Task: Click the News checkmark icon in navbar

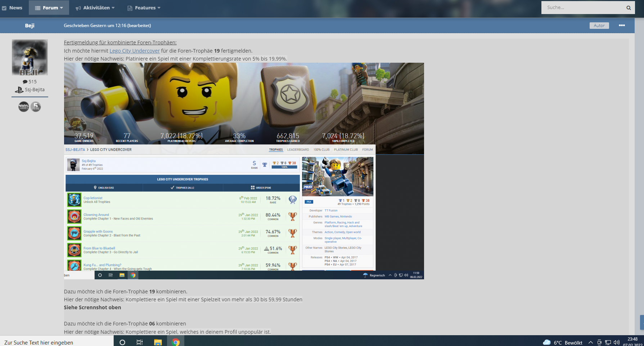Action: tap(4, 8)
